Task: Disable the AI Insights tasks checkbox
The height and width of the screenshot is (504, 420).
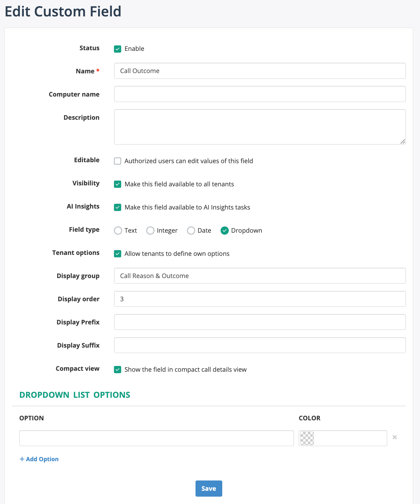Action: (118, 207)
